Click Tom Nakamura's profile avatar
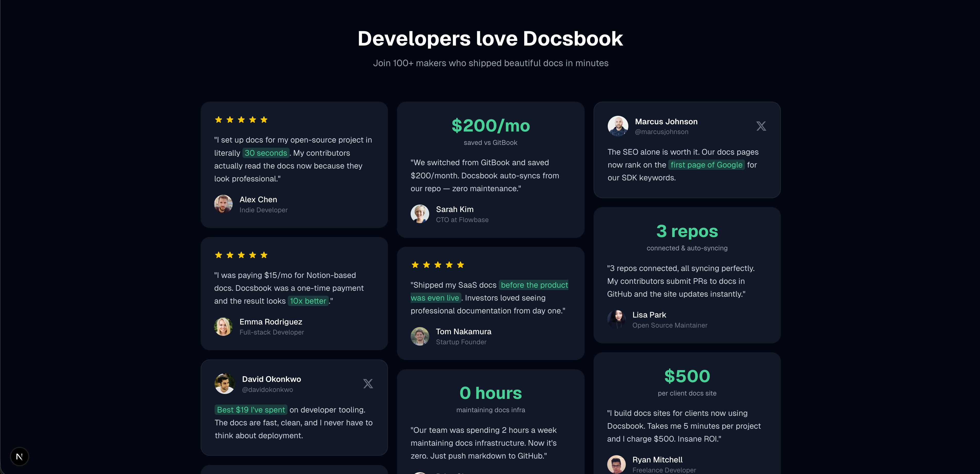This screenshot has height=474, width=980. point(420,336)
